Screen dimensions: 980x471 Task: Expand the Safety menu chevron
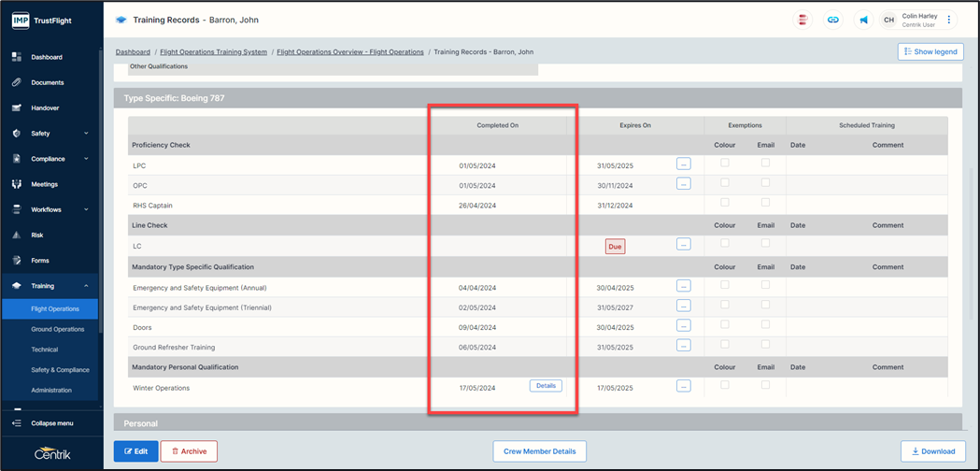pyautogui.click(x=86, y=134)
